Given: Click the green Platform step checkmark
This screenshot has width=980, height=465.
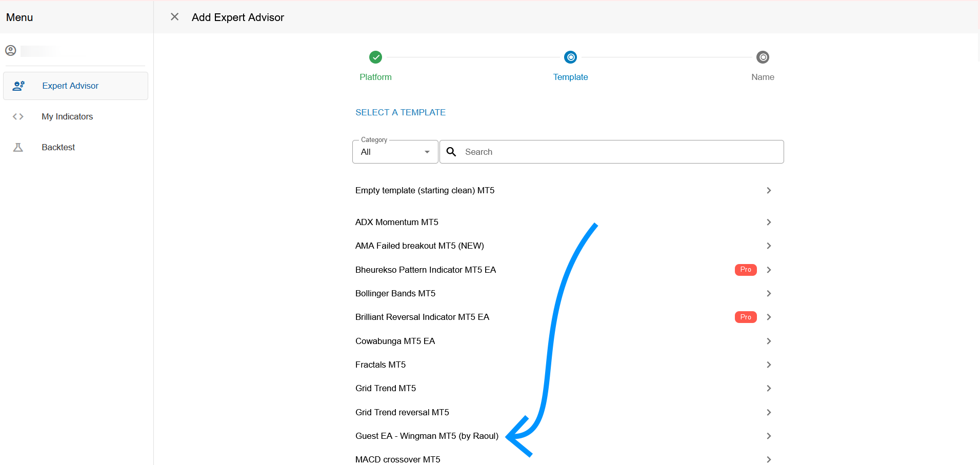Looking at the screenshot, I should 375,57.
